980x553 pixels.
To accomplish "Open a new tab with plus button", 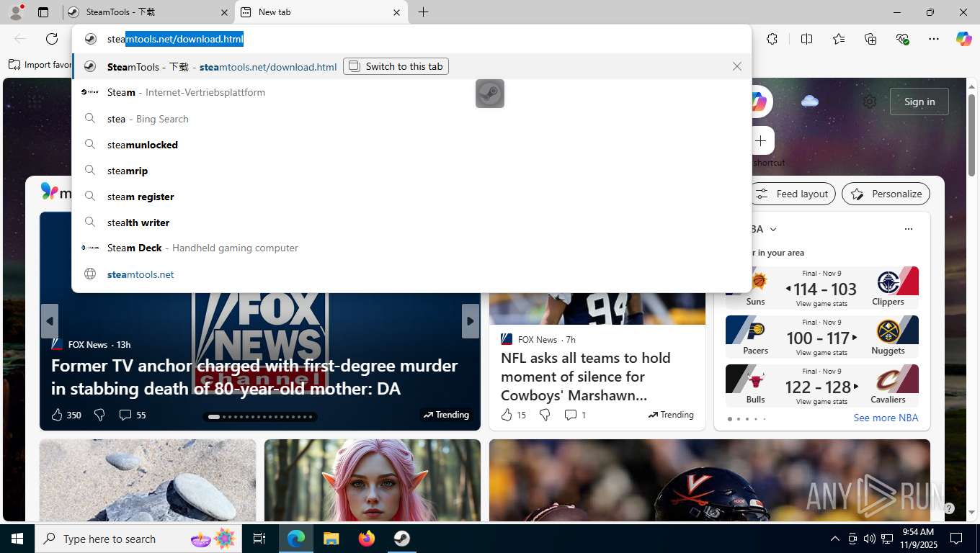I will (423, 12).
